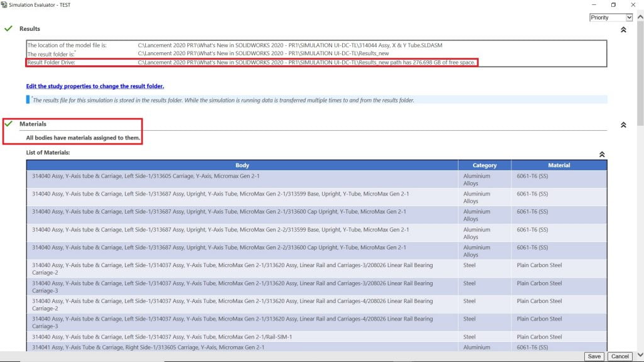The width and height of the screenshot is (644, 362).
Task: Click Plain Carbon Steel in Rail-SIM-1 row
Action: pos(539,337)
